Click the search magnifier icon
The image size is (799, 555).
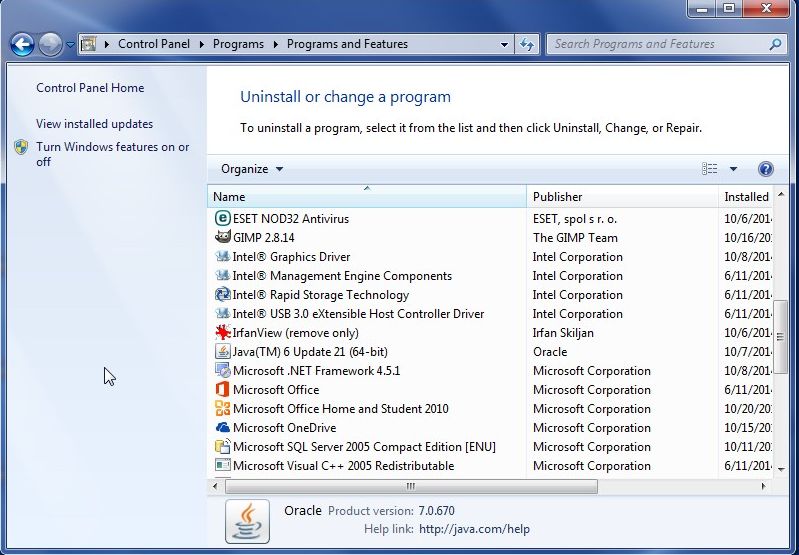click(775, 44)
